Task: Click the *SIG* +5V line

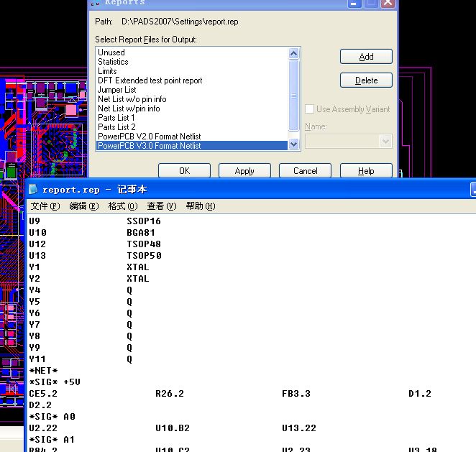Action: tap(55, 382)
